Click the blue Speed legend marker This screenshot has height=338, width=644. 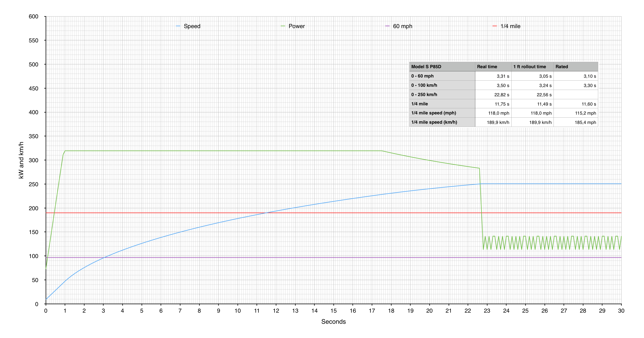coord(178,26)
